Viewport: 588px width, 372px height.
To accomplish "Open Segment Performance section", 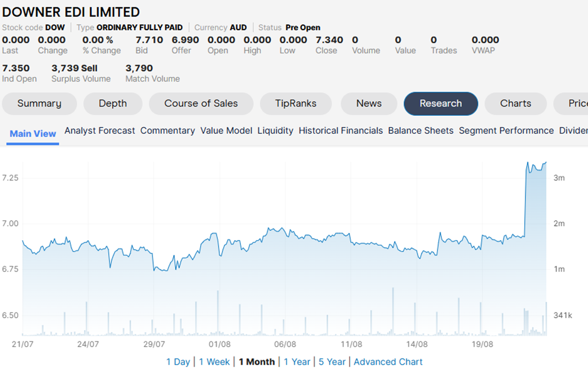I will pyautogui.click(x=506, y=131).
